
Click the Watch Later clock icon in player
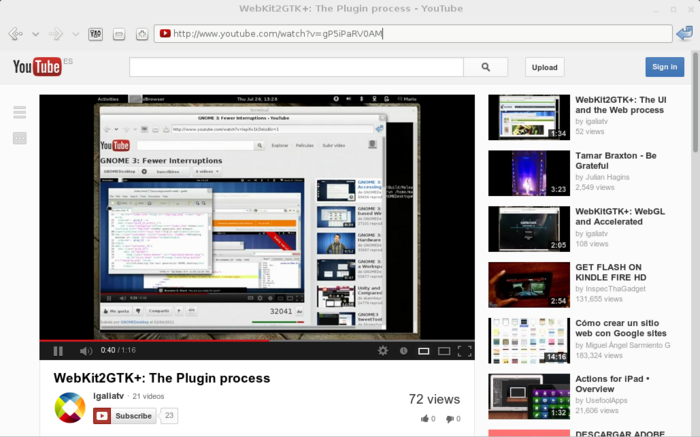coord(404,351)
